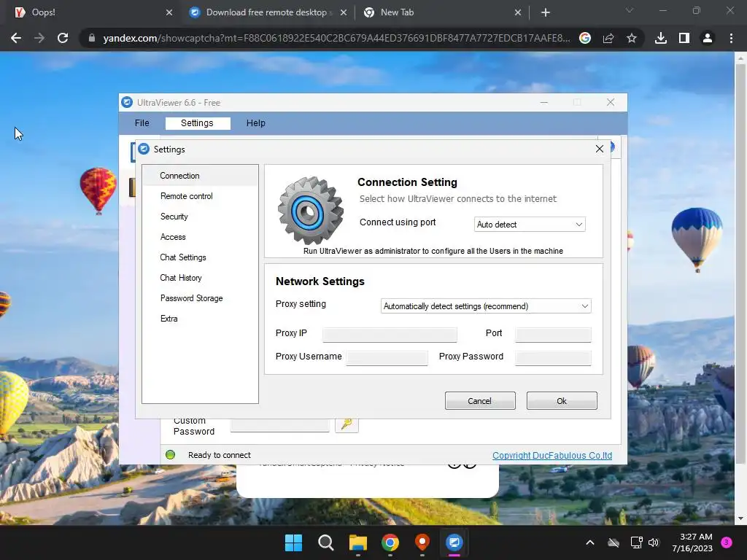
Task: Open Chrome downloads icon
Action: (x=661, y=38)
